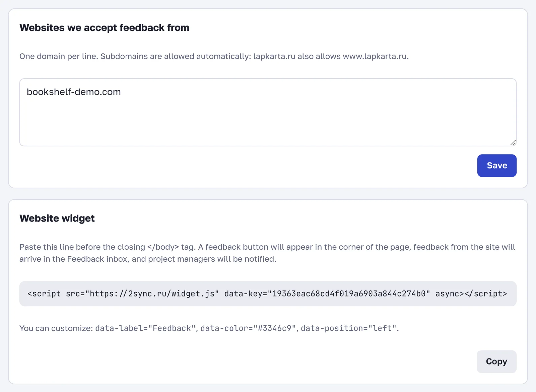
Task: Focus the allowed domains textarea
Action: [x=268, y=112]
